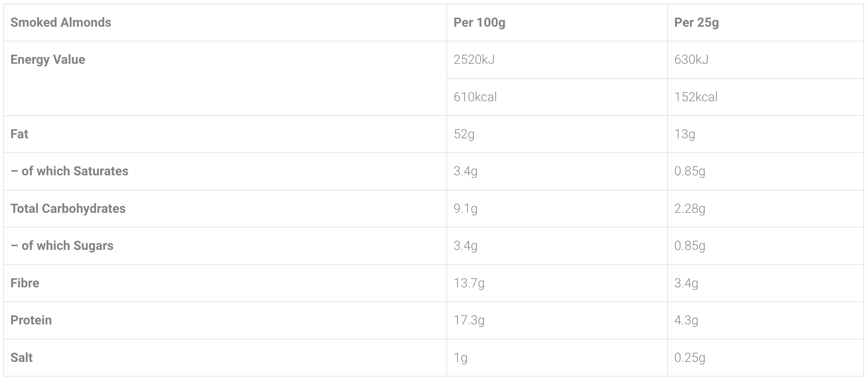Select the 152kcal cell
Viewport: 868px width, 381px height.
click(695, 97)
